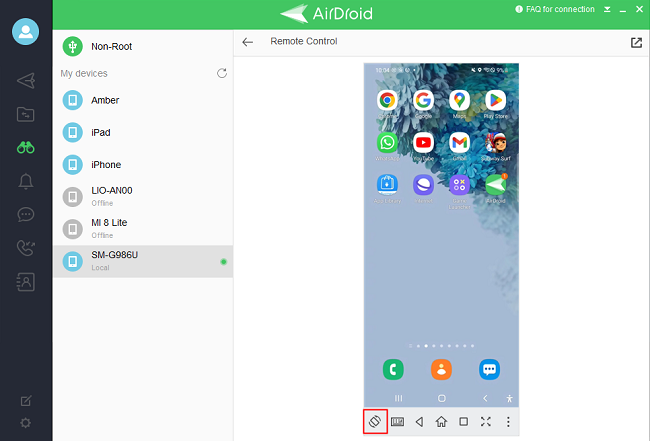Click the recent apps square icon
The width and height of the screenshot is (650, 441).
point(463,422)
